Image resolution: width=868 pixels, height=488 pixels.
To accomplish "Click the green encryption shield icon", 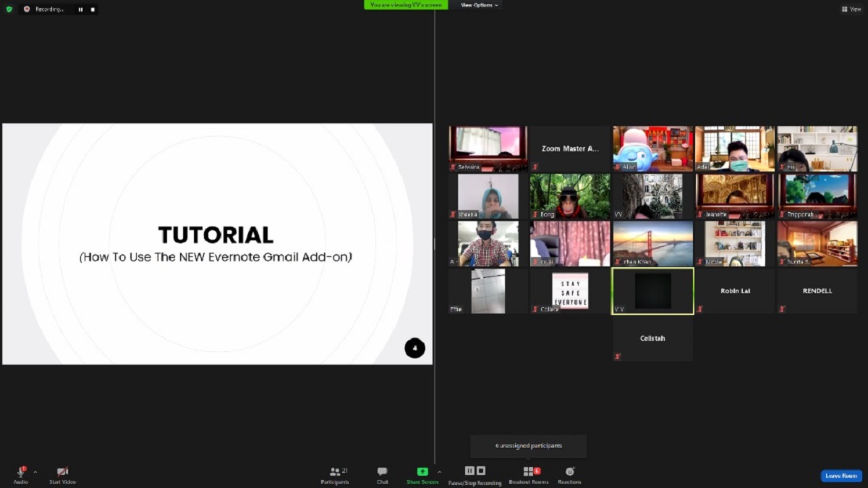I will tap(9, 9).
